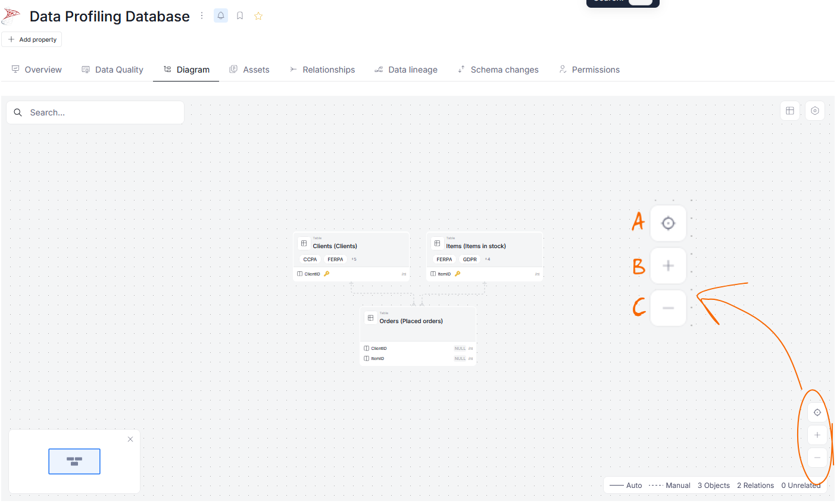This screenshot has height=504, width=840.
Task: Zoom out with the small minus button
Action: pos(817,458)
